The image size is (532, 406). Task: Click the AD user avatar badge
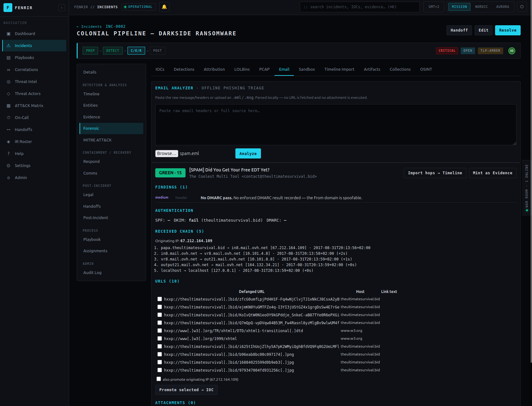pos(512,51)
